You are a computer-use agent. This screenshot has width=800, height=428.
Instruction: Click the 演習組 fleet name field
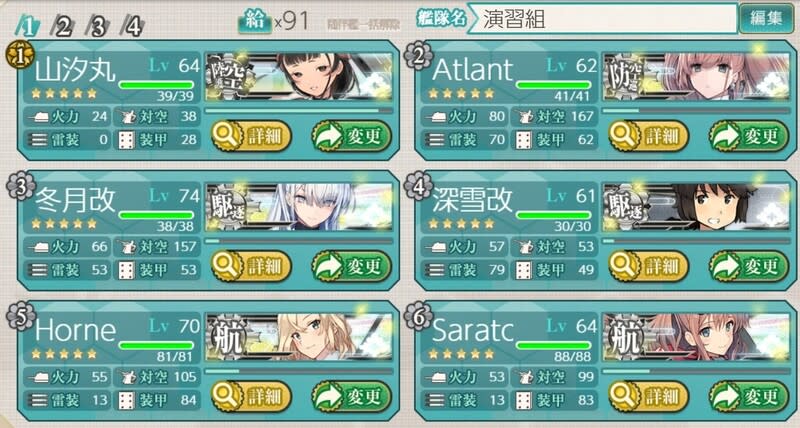pyautogui.click(x=602, y=19)
